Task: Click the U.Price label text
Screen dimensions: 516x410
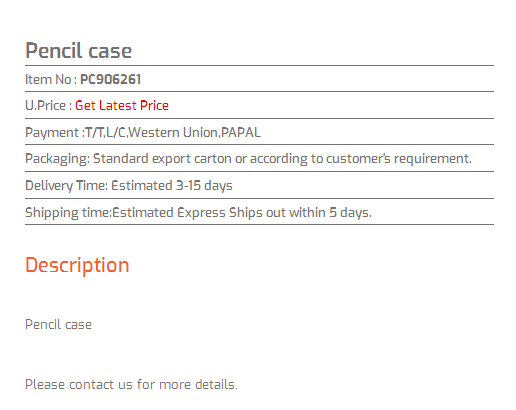Action: 48,106
